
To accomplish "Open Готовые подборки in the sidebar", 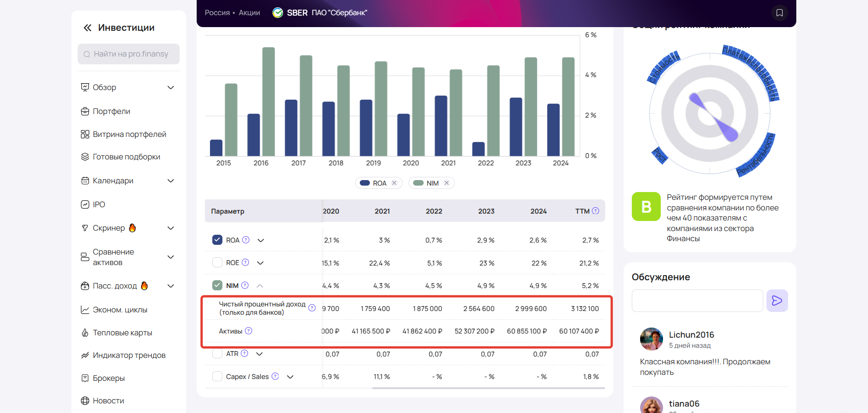I will [126, 157].
